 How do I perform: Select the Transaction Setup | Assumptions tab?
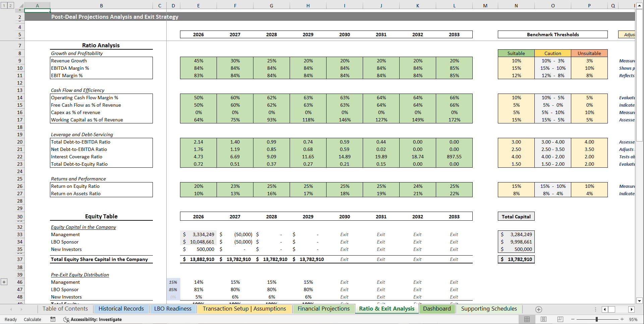point(244,309)
